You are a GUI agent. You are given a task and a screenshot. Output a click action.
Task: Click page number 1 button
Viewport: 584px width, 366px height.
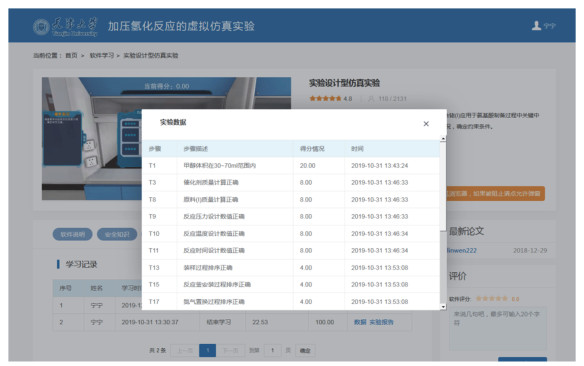click(x=207, y=350)
